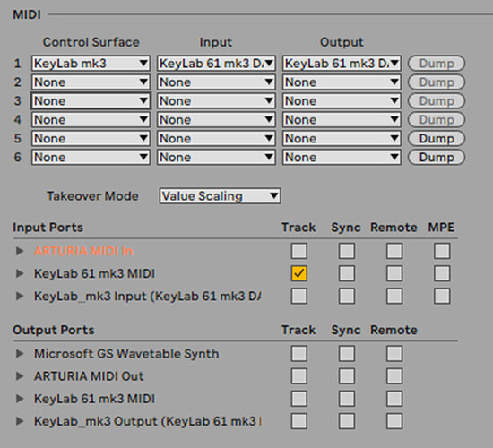Open Control Surface 1 KeyLab mk3 dropdown
The width and height of the screenshot is (493, 448).
91,64
